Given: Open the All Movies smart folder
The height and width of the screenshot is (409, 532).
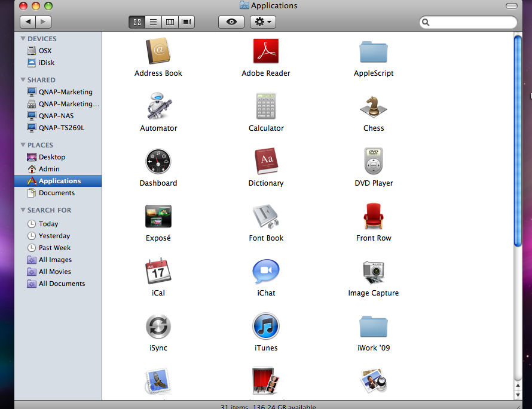Looking at the screenshot, I should pos(58,272).
